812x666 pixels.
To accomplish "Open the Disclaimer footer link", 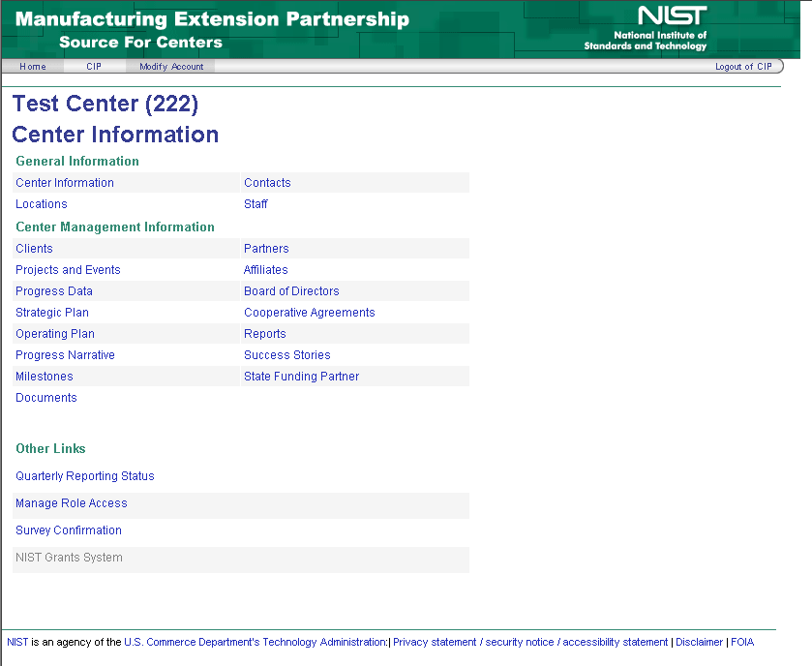I will coord(699,642).
